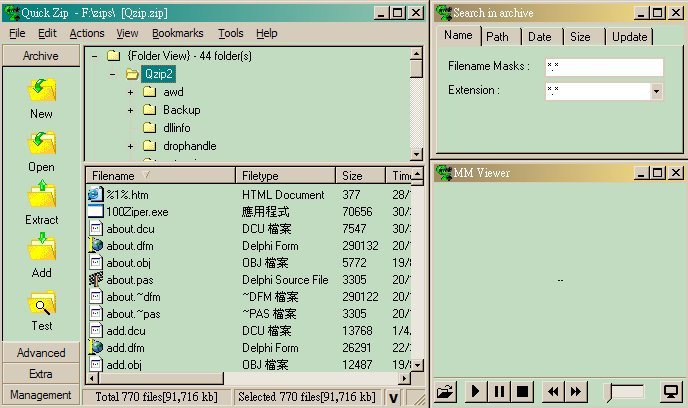Sort by Filename column header
Image resolution: width=688 pixels, height=408 pixels.
[x=161, y=175]
